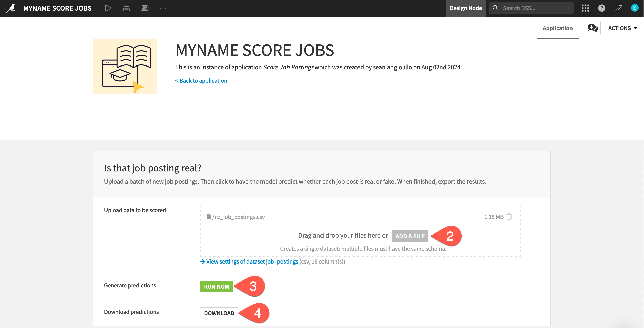Click the trending arrow activity icon
This screenshot has height=328, width=644.
pos(618,8)
